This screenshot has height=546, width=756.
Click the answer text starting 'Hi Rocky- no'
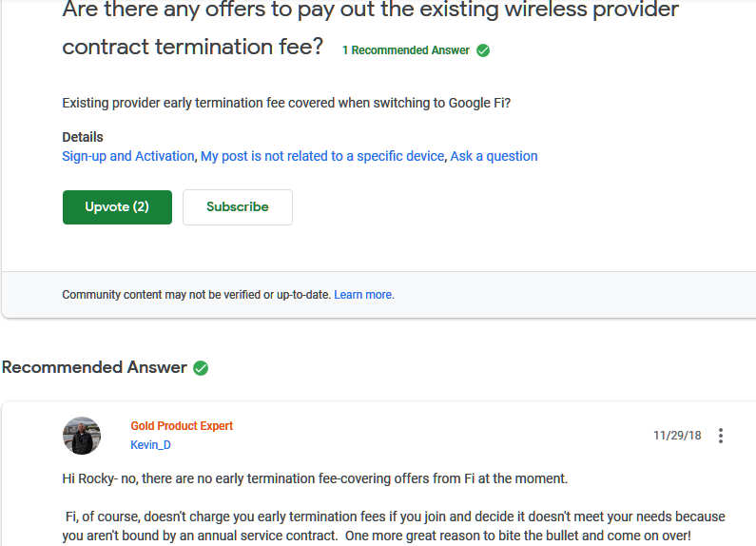pyautogui.click(x=315, y=478)
